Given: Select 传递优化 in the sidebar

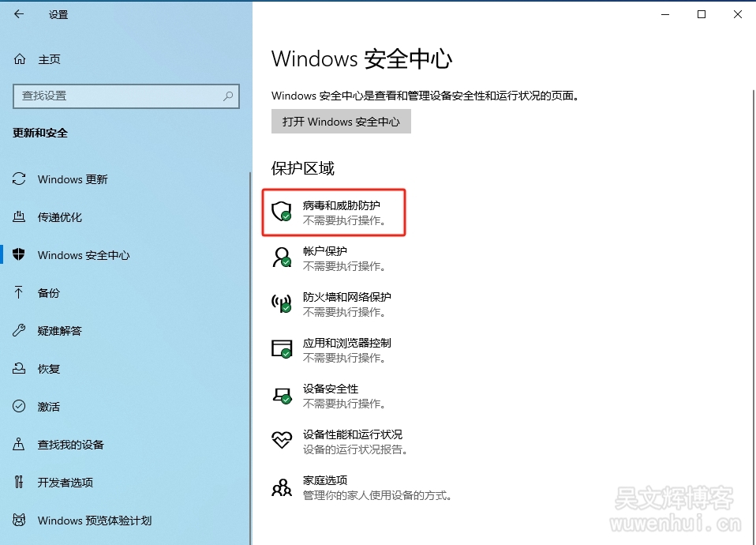Looking at the screenshot, I should 60,217.
